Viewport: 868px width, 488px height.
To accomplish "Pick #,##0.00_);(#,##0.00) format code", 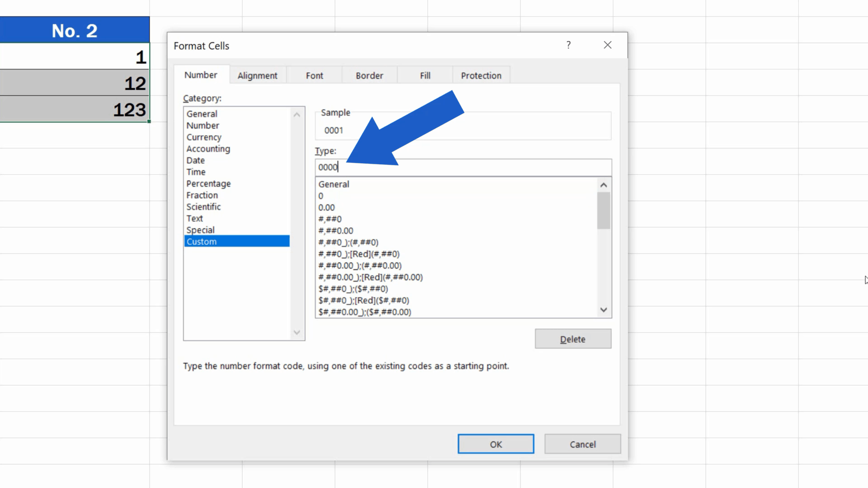I will tap(456, 266).
